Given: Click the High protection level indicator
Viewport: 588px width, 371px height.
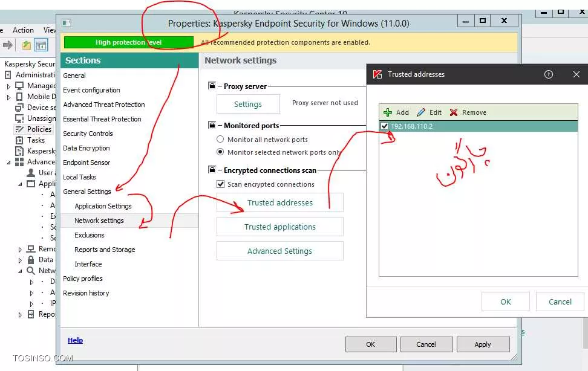Looking at the screenshot, I should coord(129,42).
